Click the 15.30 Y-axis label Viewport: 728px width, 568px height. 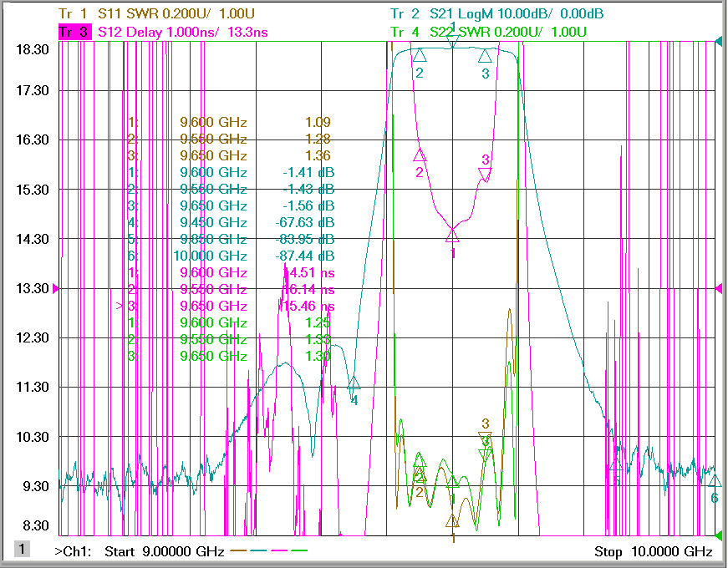click(33, 190)
